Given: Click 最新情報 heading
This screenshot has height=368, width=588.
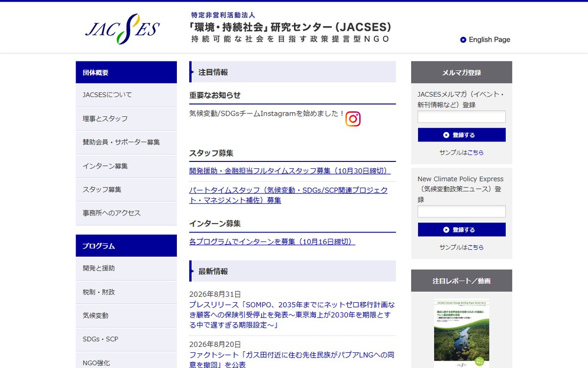Looking at the screenshot, I should click(293, 271).
